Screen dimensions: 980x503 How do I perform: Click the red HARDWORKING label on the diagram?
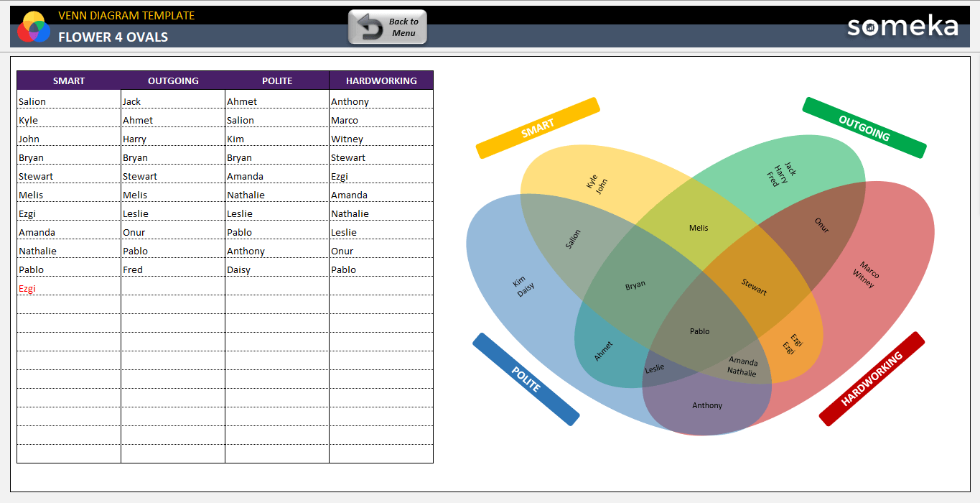point(872,379)
